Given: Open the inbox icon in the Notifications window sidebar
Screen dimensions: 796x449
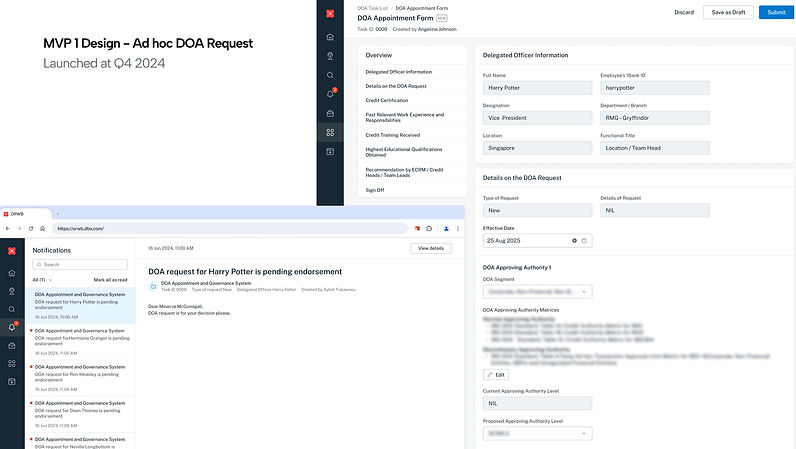Looking at the screenshot, I should coord(12,345).
